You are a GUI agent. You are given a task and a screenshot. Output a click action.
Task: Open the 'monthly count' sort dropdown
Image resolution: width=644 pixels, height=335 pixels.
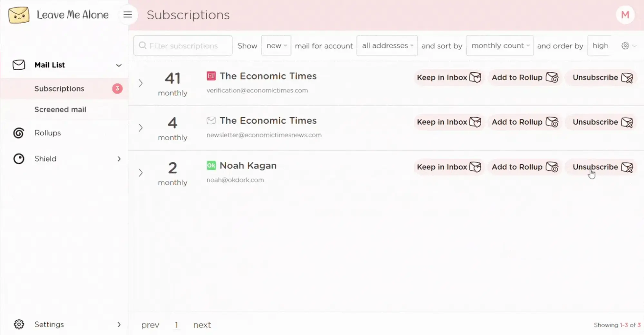(500, 46)
